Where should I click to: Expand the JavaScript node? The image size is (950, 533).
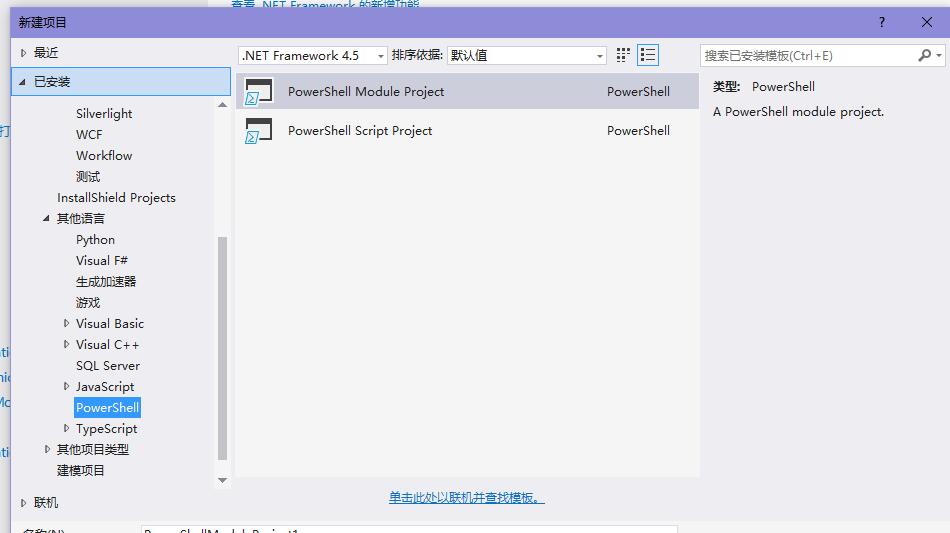(x=67, y=386)
